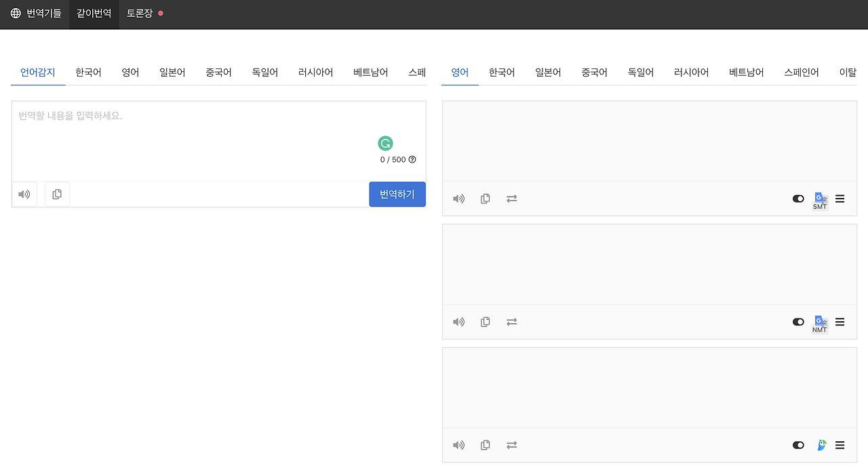
Task: Play source text audio speaker icon
Action: coord(24,195)
